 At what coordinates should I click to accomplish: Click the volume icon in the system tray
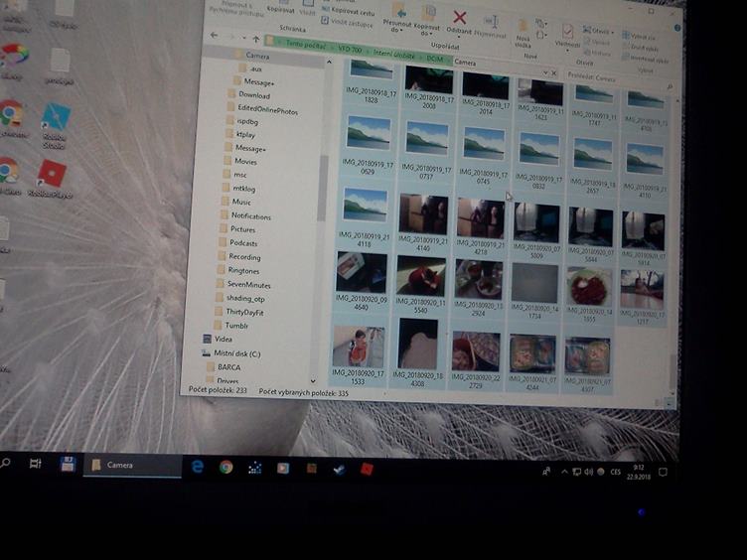point(589,472)
